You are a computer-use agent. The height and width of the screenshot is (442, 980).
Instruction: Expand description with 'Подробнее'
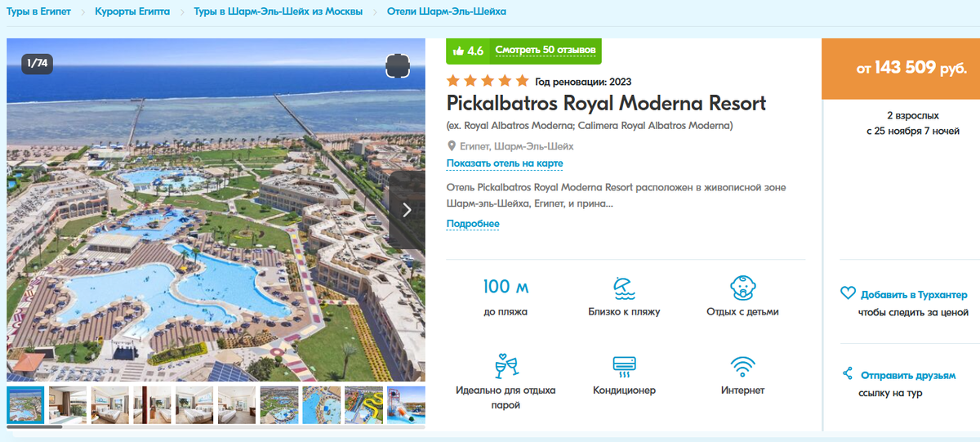click(473, 224)
